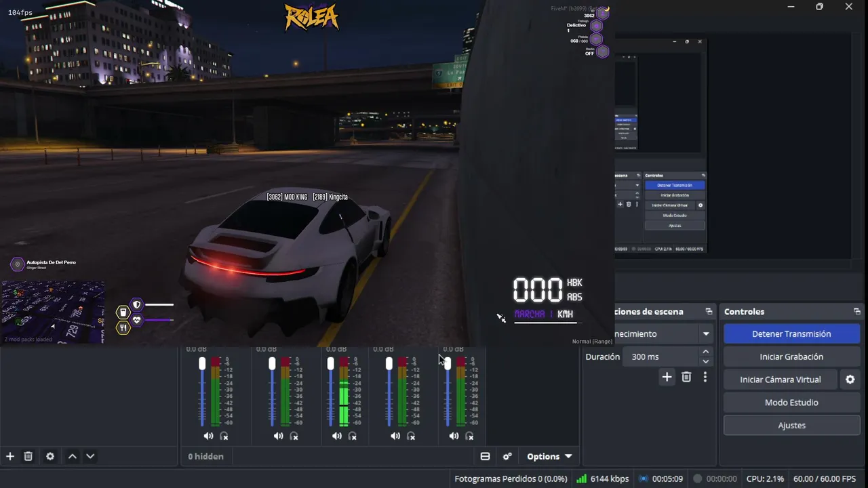Click the game minimap in the preview
This screenshot has height=488, width=868.
[52, 312]
